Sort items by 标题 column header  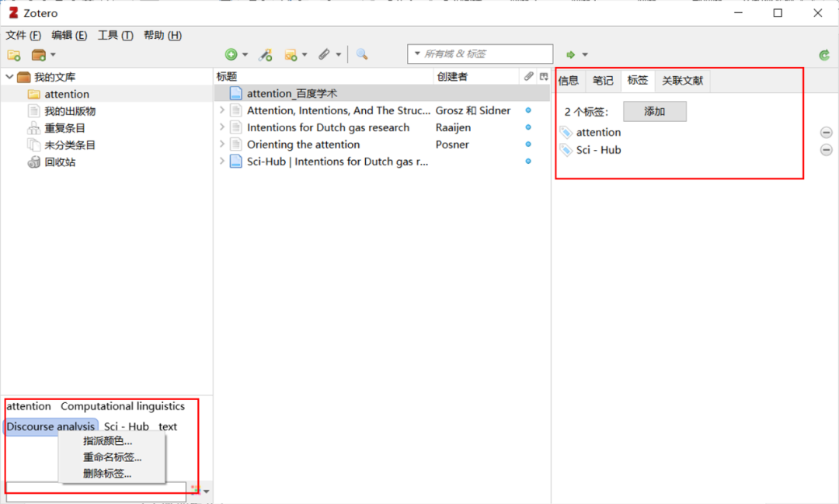point(323,77)
